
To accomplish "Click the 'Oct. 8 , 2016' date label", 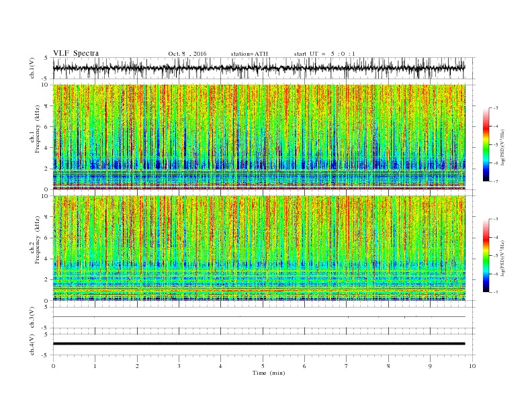I will (x=187, y=54).
